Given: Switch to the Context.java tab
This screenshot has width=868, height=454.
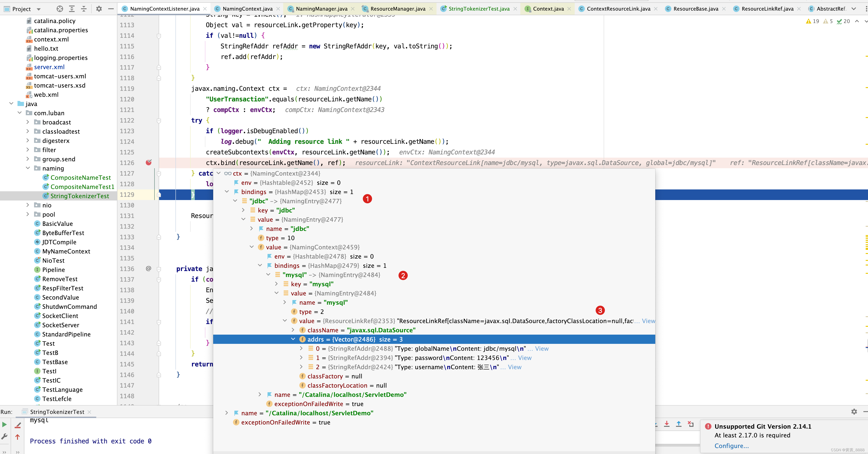Looking at the screenshot, I should [x=548, y=9].
